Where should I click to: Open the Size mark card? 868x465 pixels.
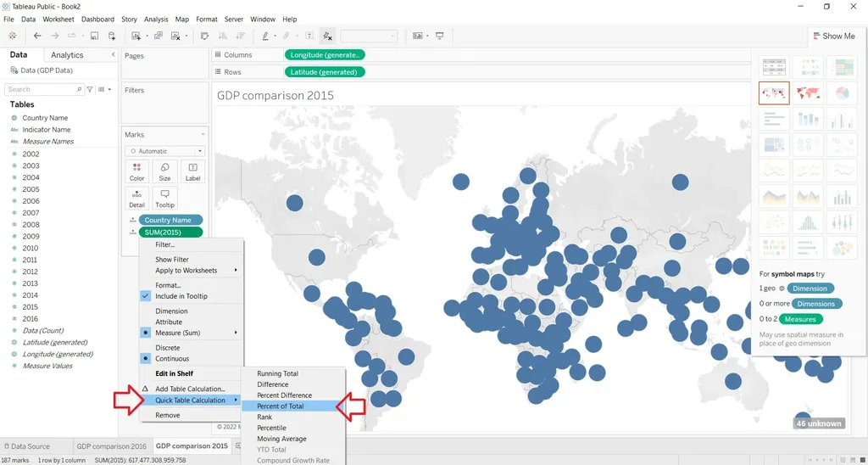(164, 172)
